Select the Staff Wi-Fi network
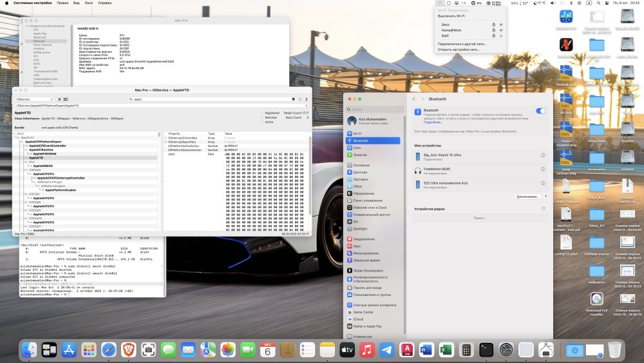Image resolution: width=644 pixels, height=363 pixels. pos(470,35)
